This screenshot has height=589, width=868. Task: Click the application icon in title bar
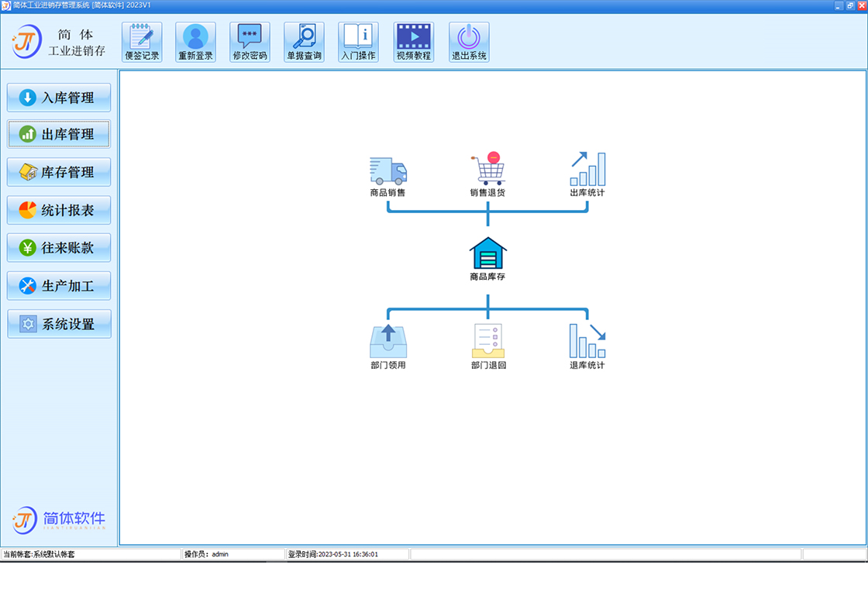coord(6,5)
